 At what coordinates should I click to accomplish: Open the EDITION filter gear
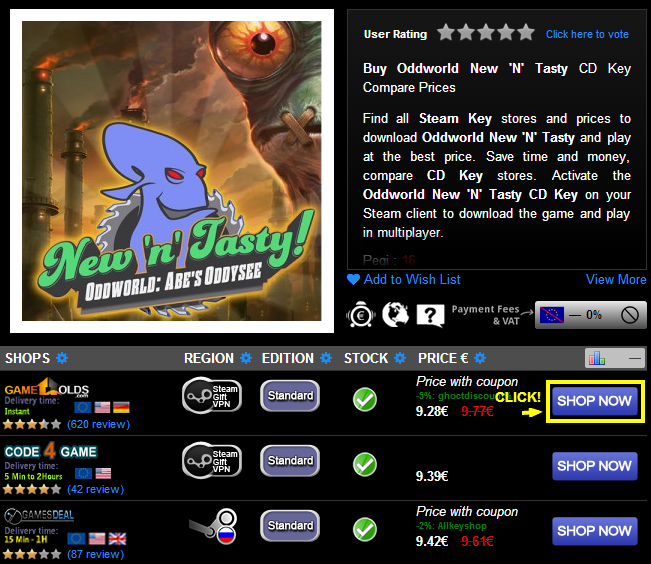coord(326,358)
